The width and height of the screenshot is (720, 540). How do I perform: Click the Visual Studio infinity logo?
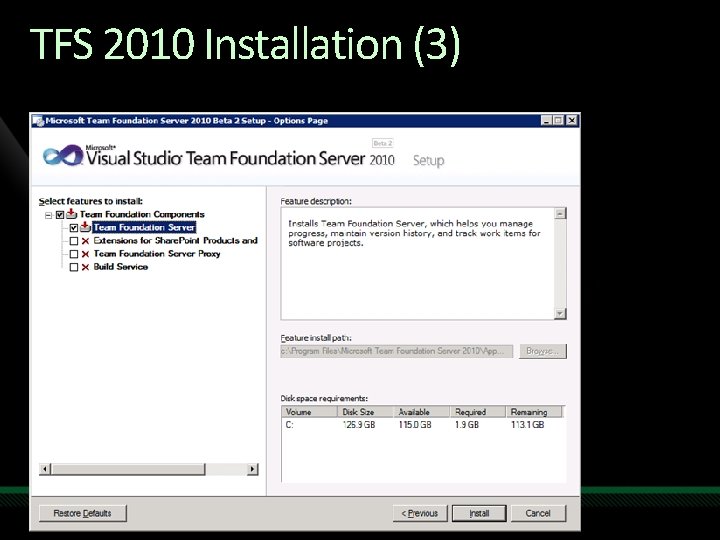[63, 156]
